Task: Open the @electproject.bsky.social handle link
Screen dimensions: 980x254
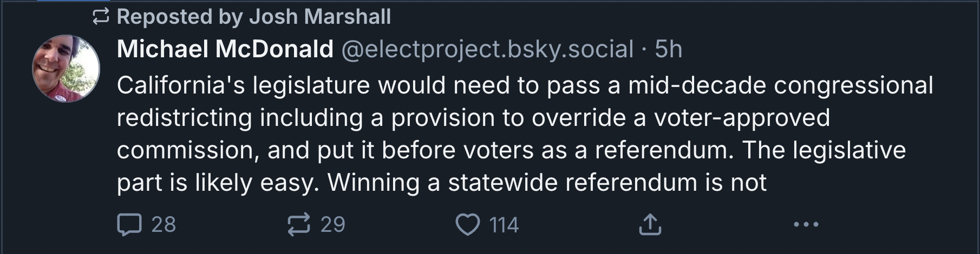Action: [x=487, y=50]
